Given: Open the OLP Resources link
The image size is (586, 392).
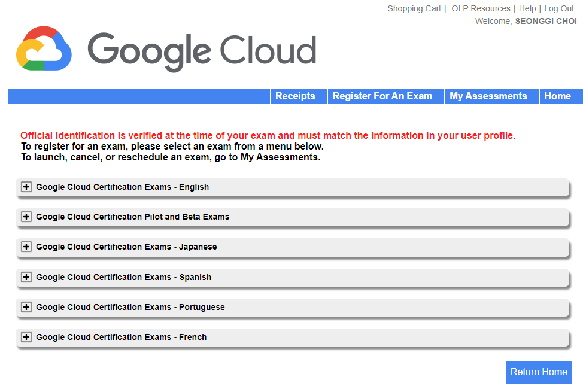Looking at the screenshot, I should pos(481,8).
